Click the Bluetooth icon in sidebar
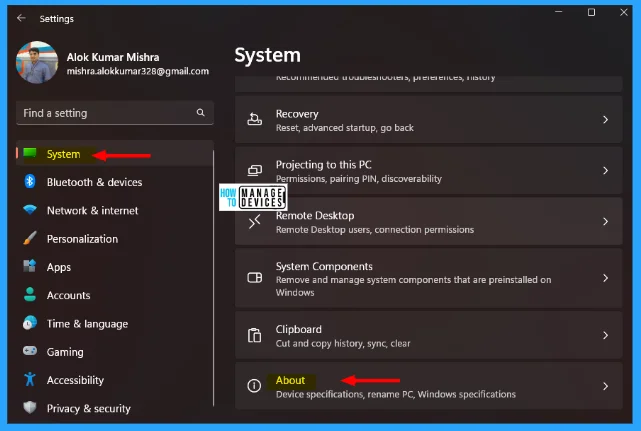Viewport: 641px width, 431px height. click(30, 181)
